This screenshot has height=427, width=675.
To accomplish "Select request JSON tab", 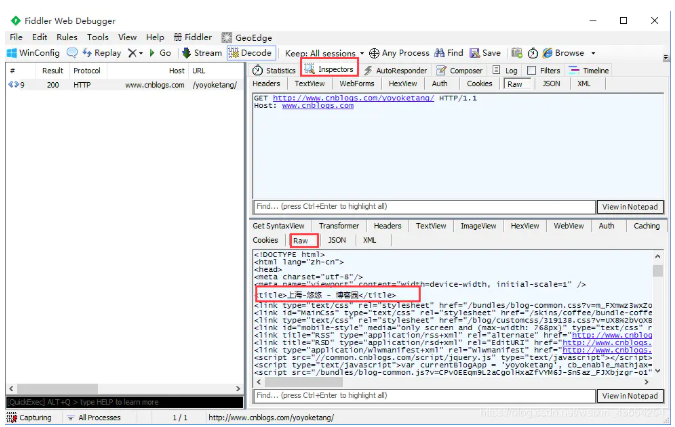I will [x=551, y=84].
